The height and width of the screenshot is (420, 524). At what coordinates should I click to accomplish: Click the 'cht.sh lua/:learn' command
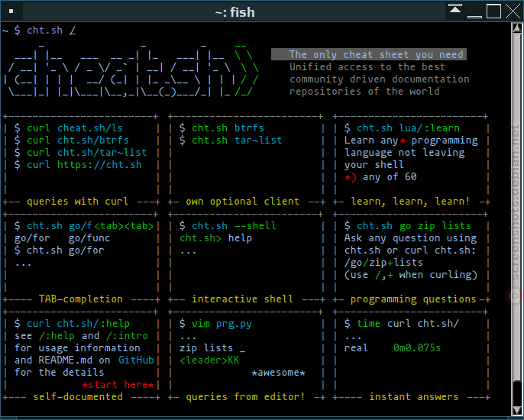click(x=409, y=128)
